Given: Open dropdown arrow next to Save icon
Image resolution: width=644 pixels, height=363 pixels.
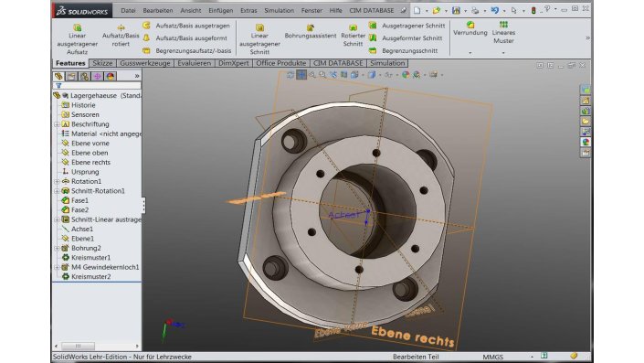Looking at the screenshot, I should click(x=465, y=11).
